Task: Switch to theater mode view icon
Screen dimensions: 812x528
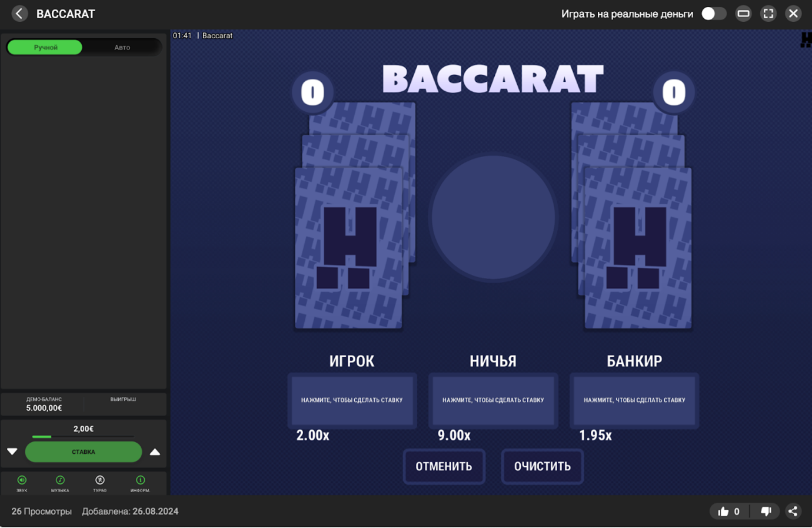Action: coord(743,14)
